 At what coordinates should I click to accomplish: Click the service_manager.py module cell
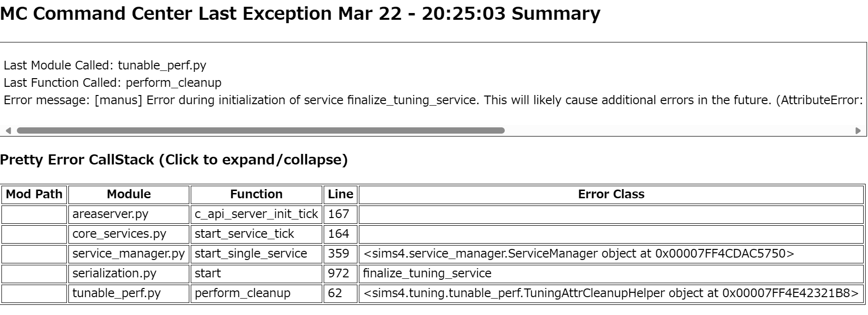coord(129,254)
